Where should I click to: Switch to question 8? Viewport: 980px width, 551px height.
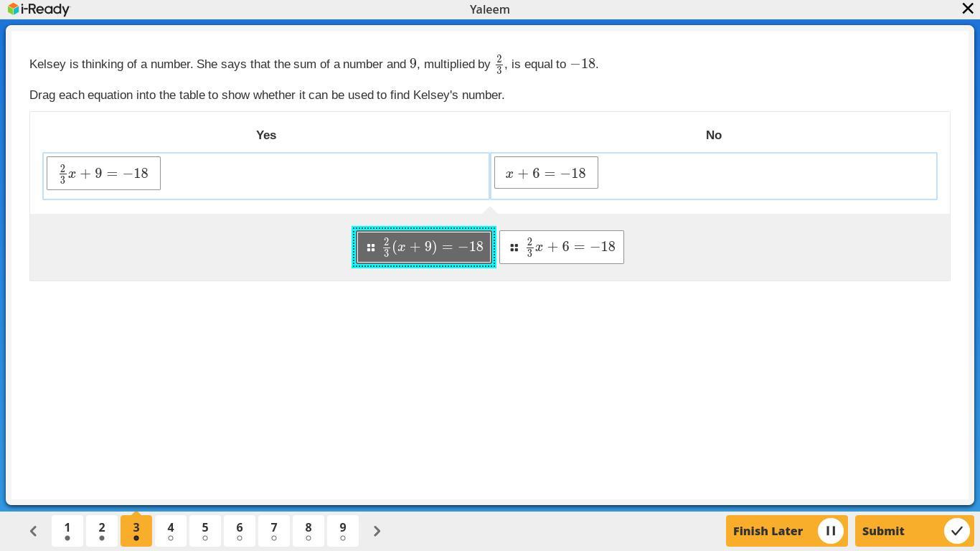pos(308,531)
